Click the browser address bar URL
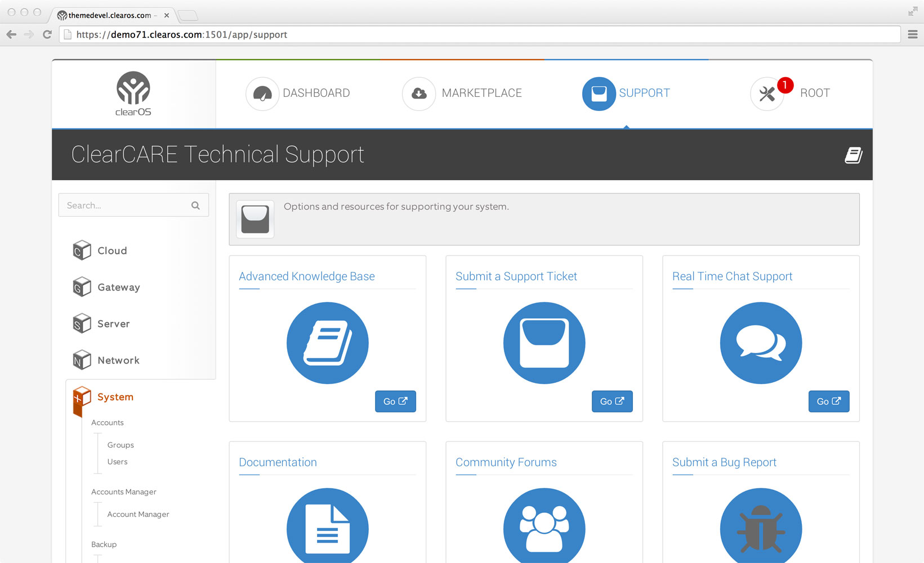This screenshot has width=924, height=563. pos(480,34)
